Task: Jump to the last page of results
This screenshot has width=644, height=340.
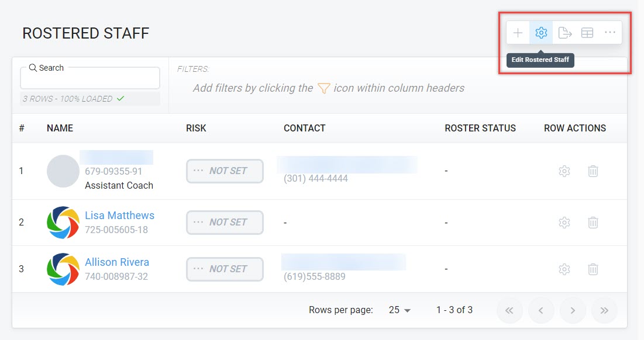Action: pos(604,310)
